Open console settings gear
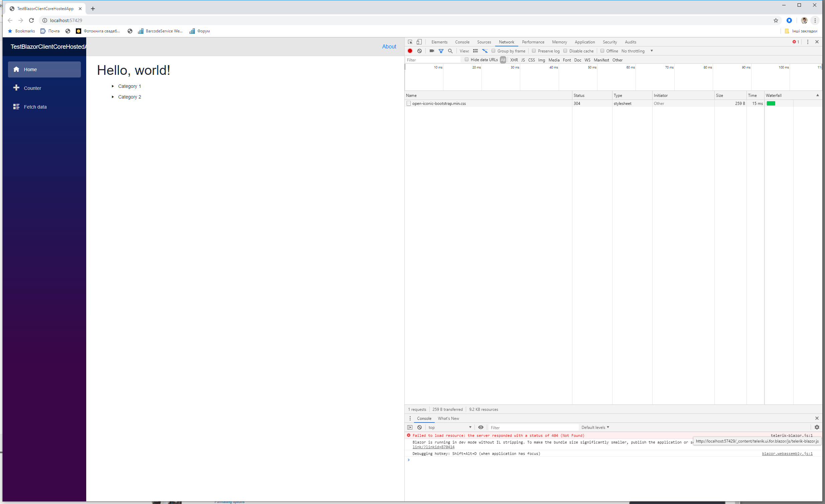 pyautogui.click(x=817, y=428)
